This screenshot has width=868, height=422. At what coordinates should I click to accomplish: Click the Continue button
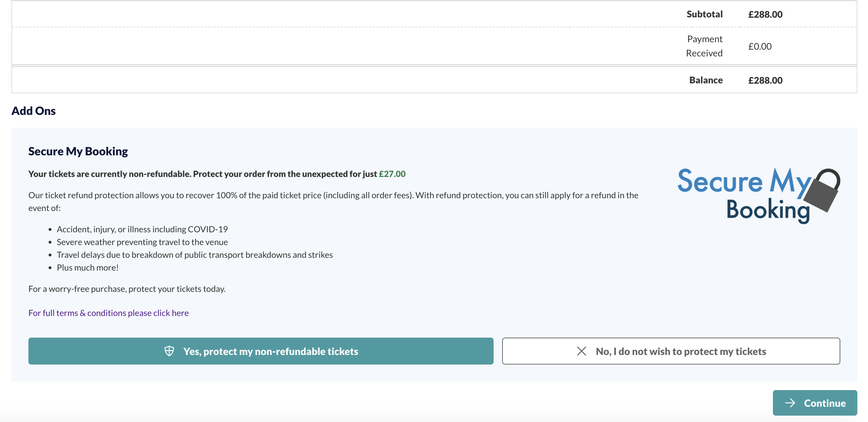coord(815,403)
